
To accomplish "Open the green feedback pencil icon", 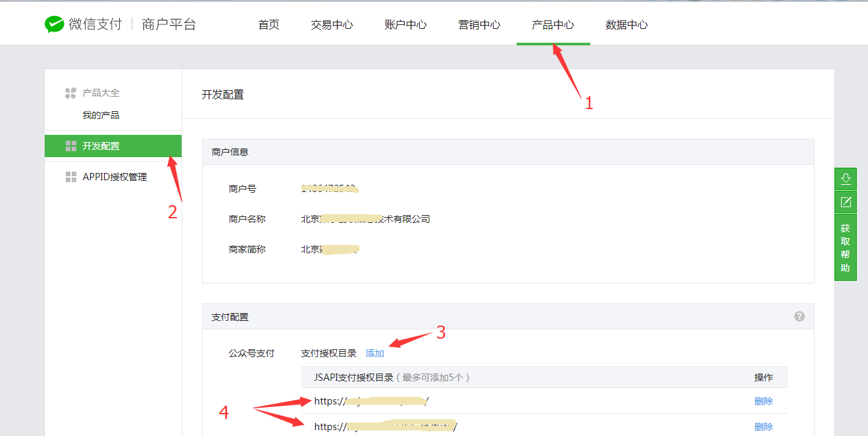I will coord(845,202).
